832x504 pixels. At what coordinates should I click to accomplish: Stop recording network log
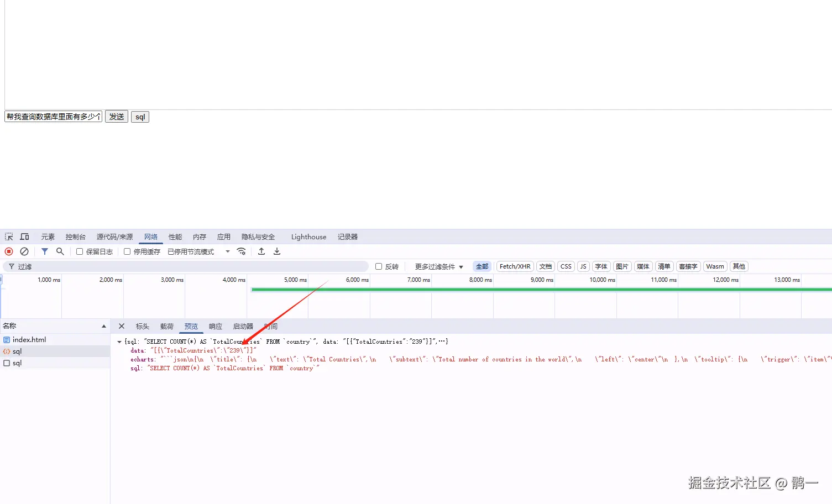coord(9,251)
